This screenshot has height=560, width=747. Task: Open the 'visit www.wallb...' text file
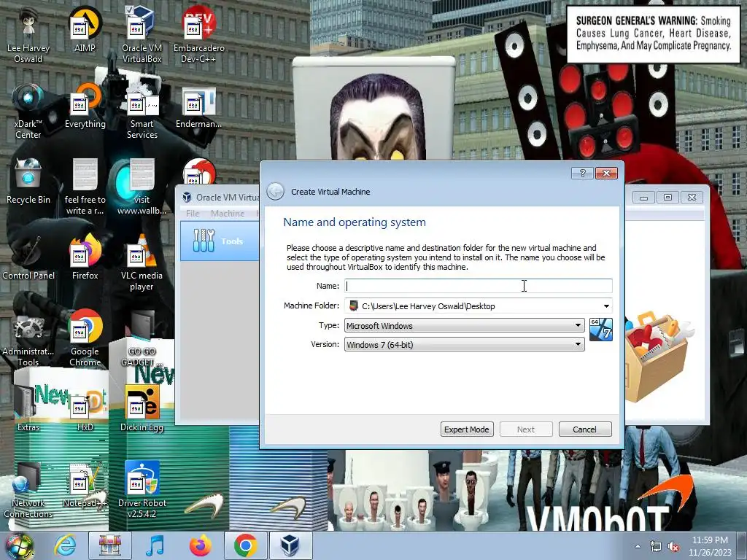tap(142, 187)
